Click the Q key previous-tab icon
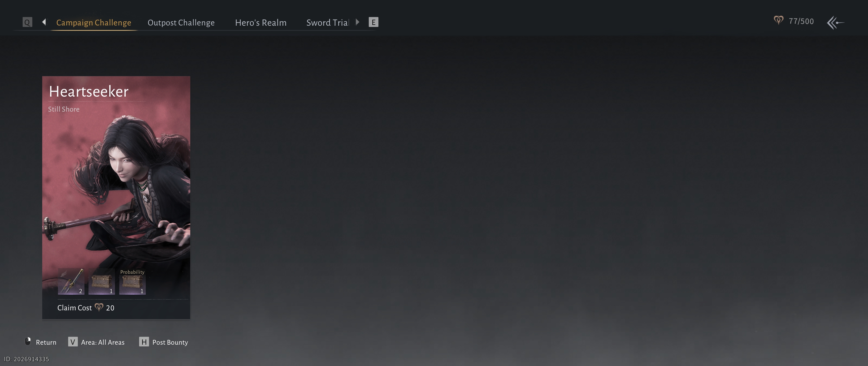Screen dimensions: 868x366 tap(27, 22)
